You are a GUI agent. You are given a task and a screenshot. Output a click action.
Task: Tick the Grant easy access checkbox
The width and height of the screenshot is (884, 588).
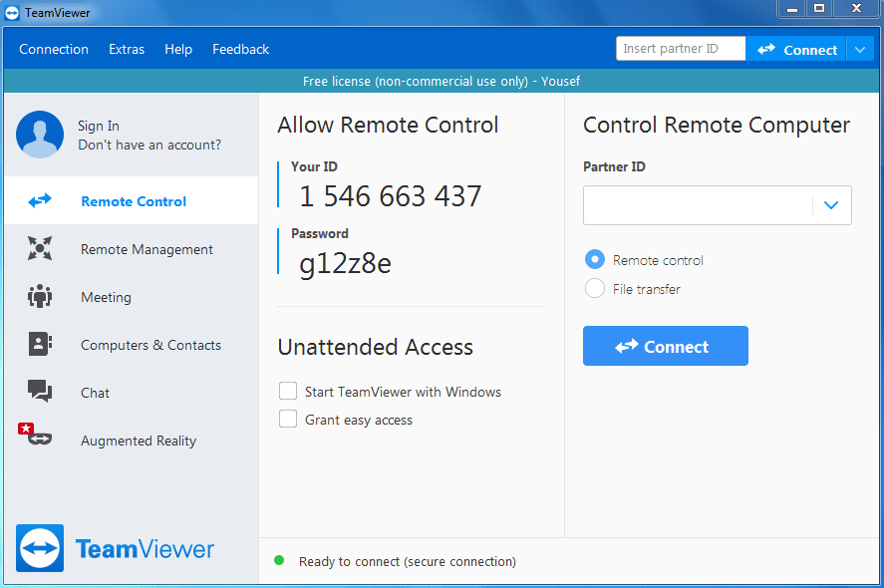288,420
